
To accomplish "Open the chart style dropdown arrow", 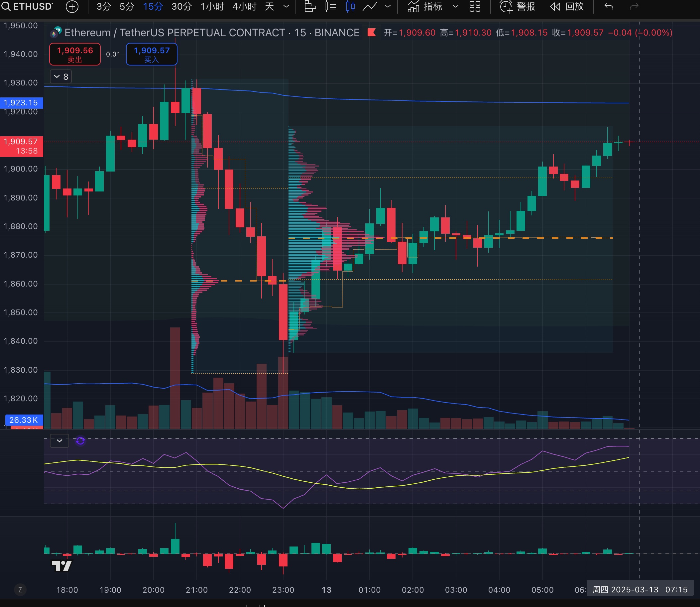I will (x=388, y=6).
